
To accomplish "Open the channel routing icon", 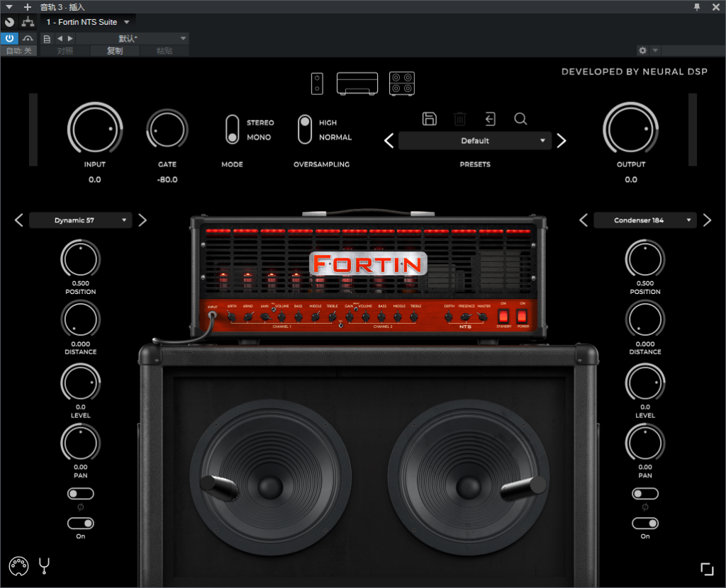I will 28,22.
